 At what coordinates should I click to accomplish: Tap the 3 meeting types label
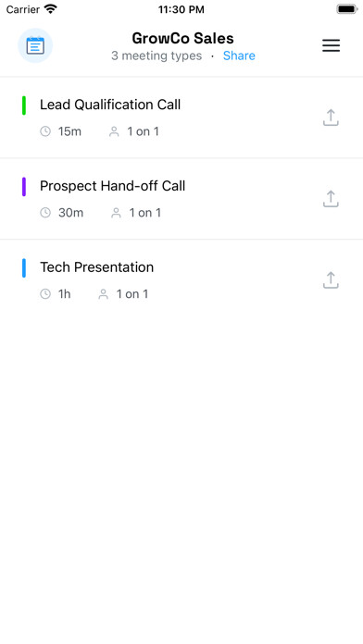(x=156, y=56)
